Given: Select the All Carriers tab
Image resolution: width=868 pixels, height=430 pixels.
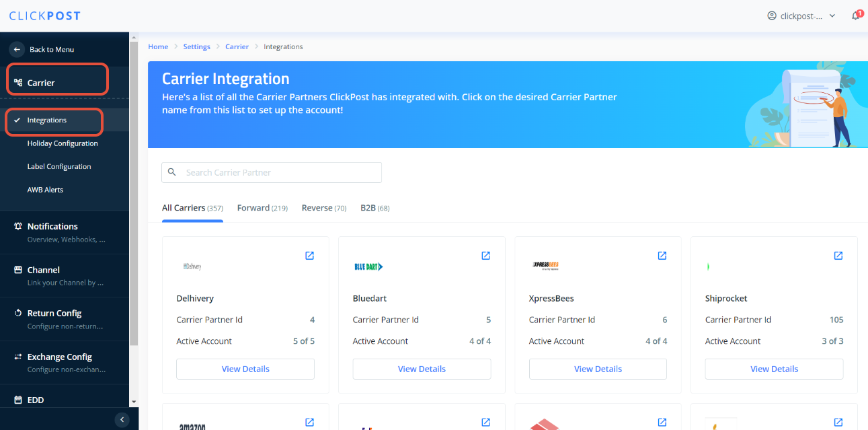Looking at the screenshot, I should 192,208.
